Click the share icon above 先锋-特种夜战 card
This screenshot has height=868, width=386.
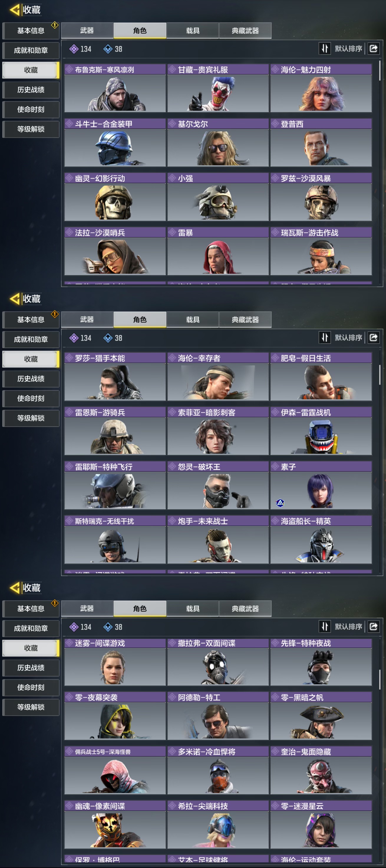374,626
